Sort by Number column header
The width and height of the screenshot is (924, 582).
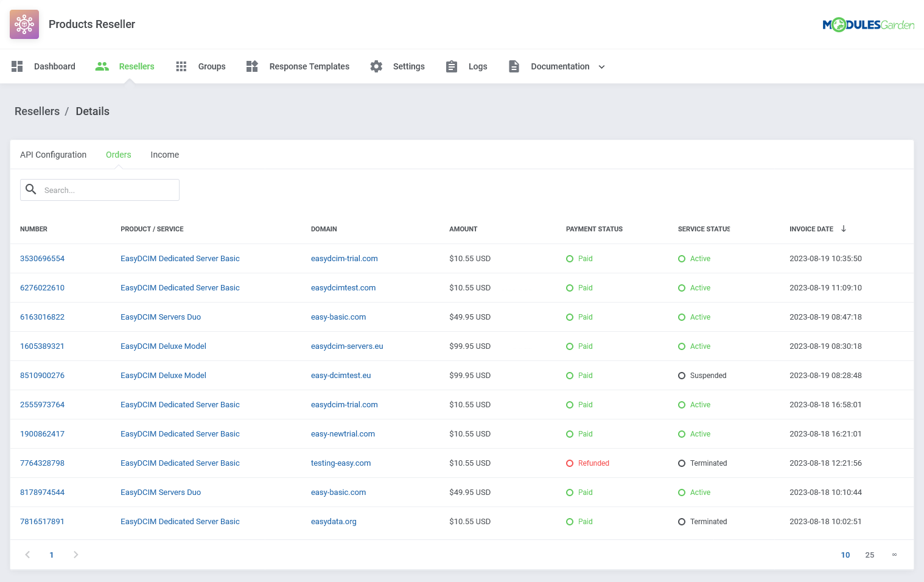coord(33,229)
